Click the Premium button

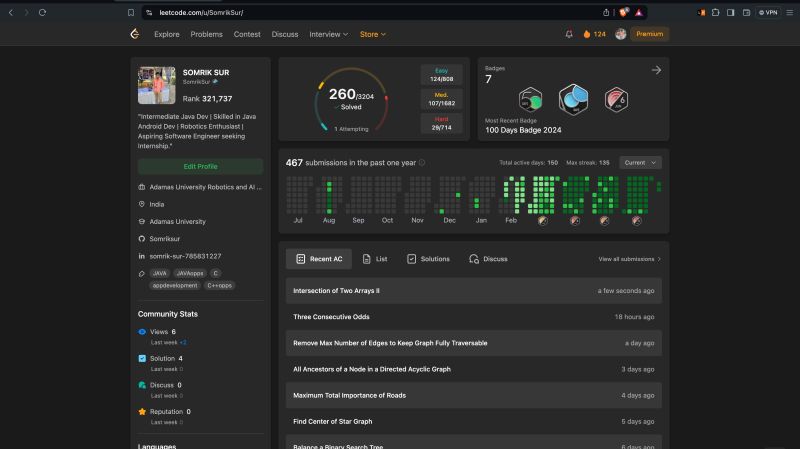(x=649, y=34)
